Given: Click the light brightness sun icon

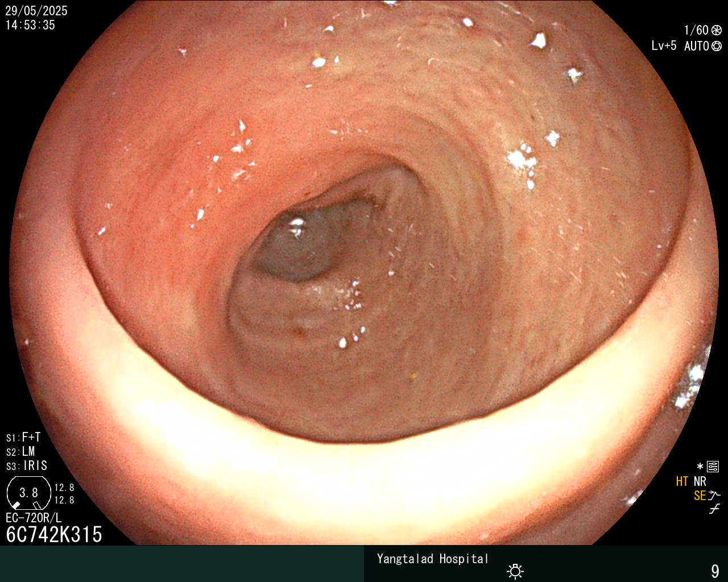Looking at the screenshot, I should click(515, 571).
